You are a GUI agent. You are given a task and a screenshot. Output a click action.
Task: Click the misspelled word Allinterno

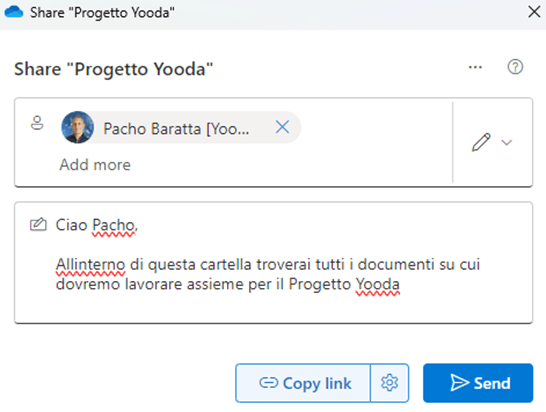click(x=90, y=264)
